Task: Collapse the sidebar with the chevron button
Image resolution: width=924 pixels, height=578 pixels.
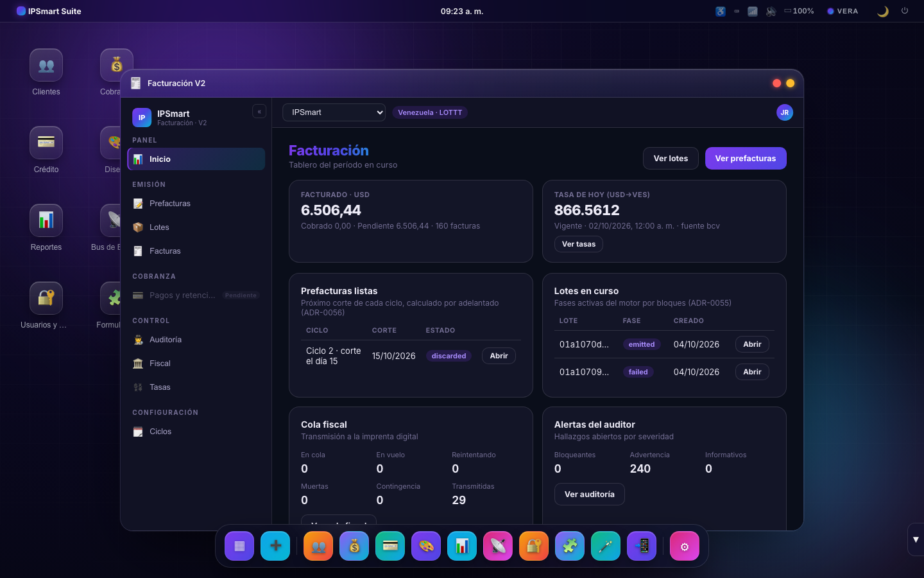Action: click(259, 111)
